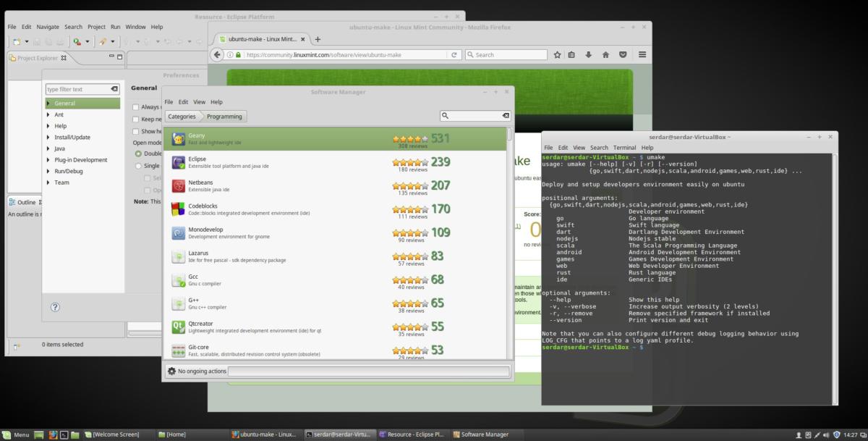Viewport: 868px width, 441px height.
Task: Open a new tab in Firefox
Action: point(318,39)
